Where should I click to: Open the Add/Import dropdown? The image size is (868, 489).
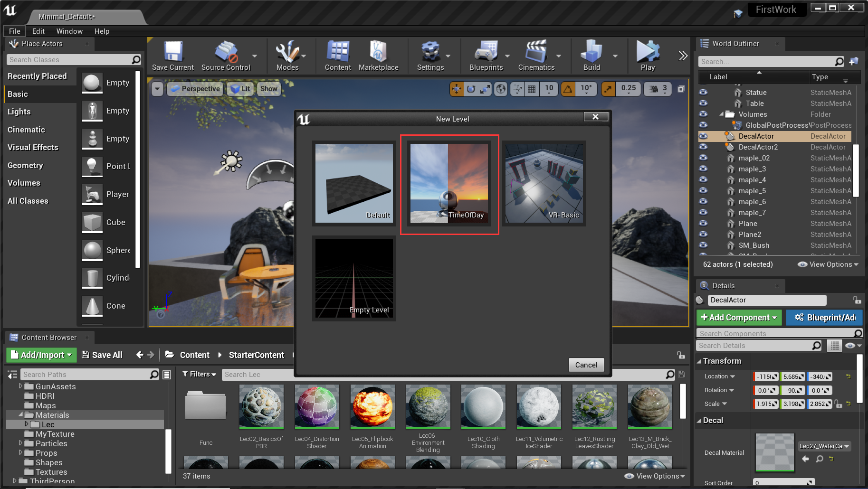pos(42,355)
